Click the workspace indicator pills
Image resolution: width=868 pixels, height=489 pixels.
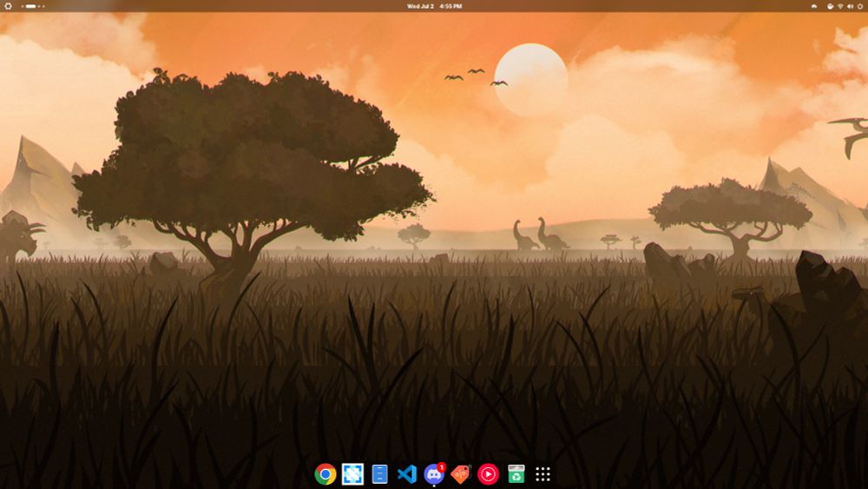[x=32, y=6]
